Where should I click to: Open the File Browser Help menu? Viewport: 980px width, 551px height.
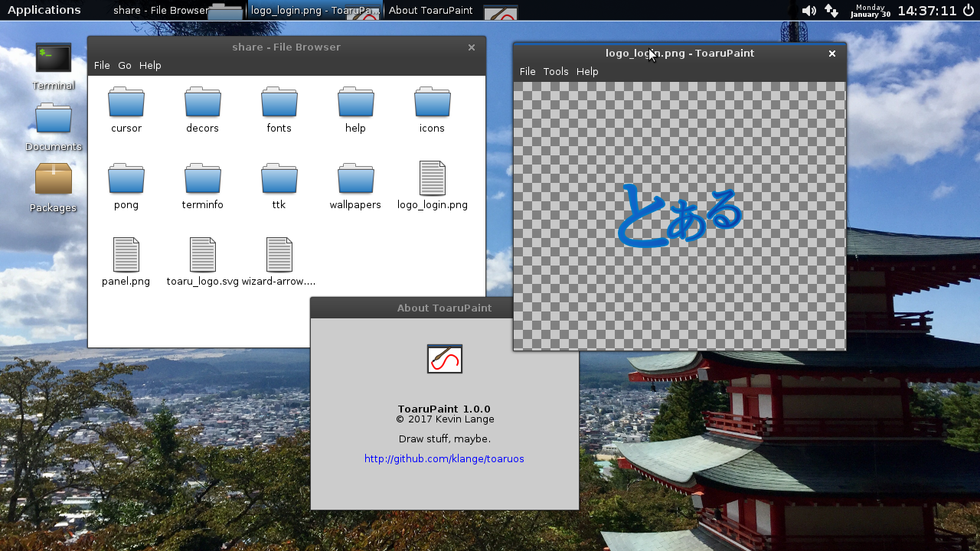(150, 65)
